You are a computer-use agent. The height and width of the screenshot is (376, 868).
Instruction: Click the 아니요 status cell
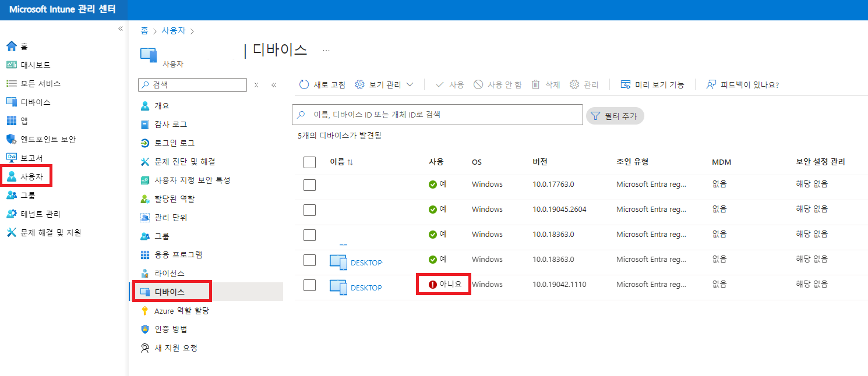(445, 285)
